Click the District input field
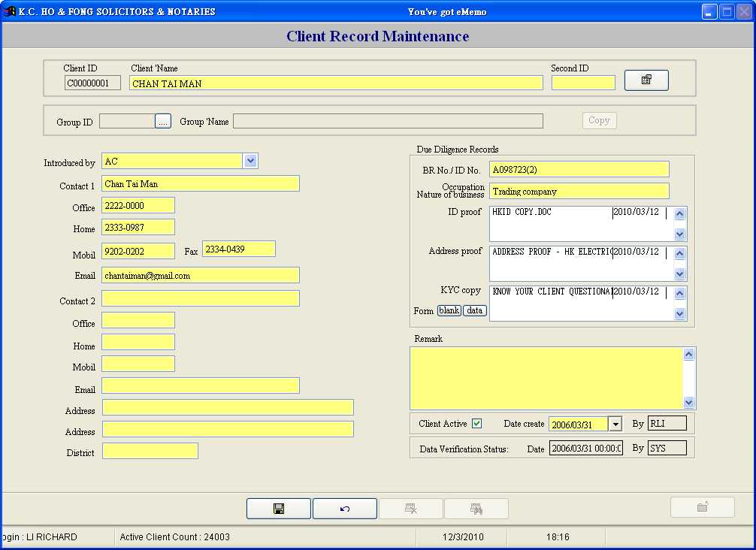 coord(150,451)
